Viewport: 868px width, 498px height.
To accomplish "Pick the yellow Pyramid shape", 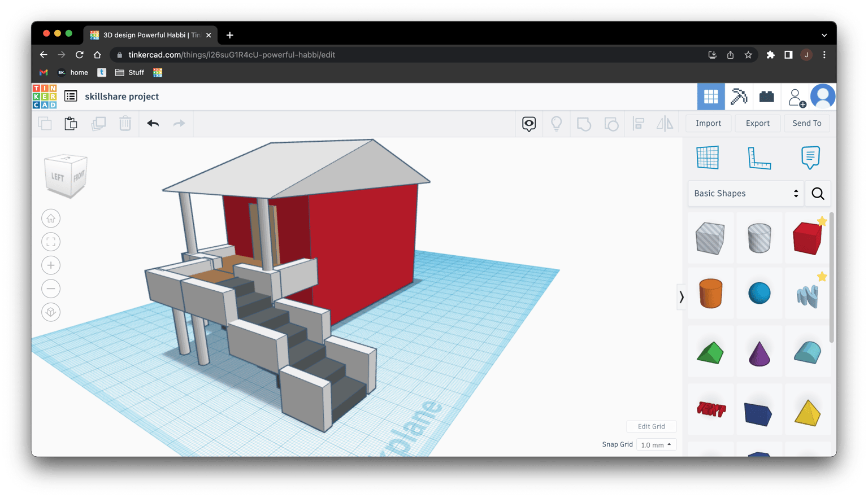I will tap(808, 412).
